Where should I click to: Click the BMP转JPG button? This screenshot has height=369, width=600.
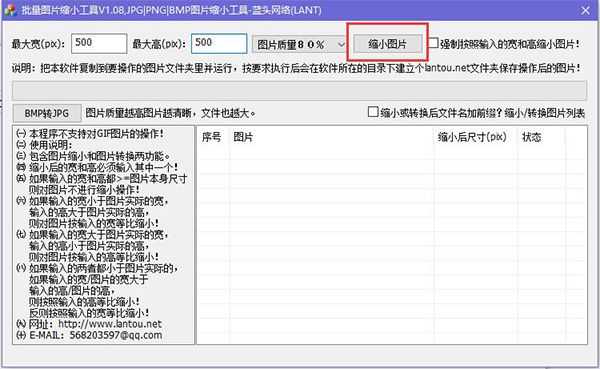[47, 113]
